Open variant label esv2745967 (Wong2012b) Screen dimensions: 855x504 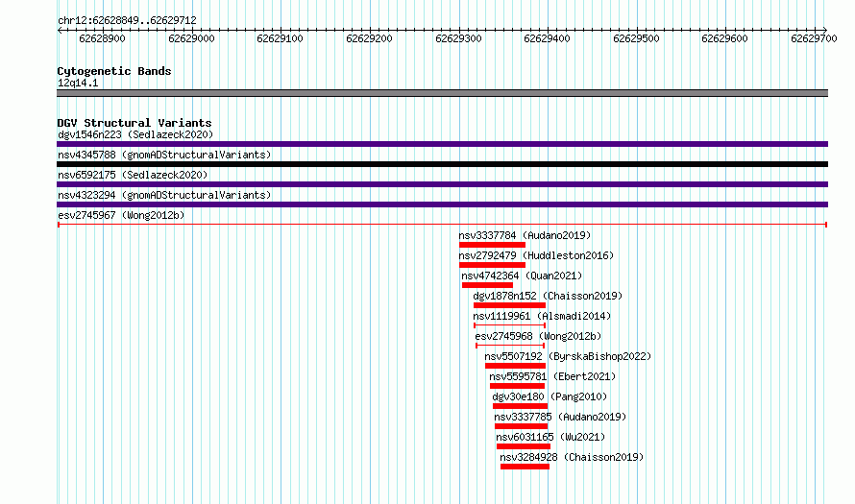tap(122, 215)
